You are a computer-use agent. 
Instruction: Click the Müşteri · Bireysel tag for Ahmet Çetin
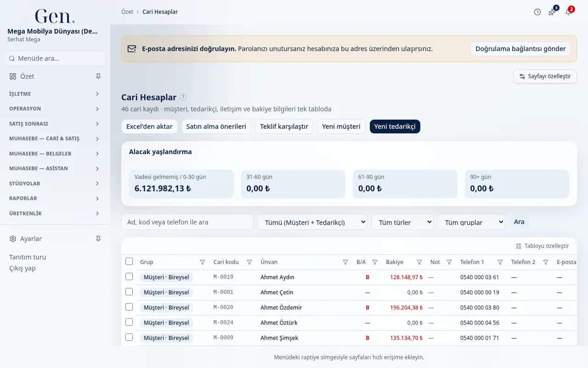coord(166,293)
